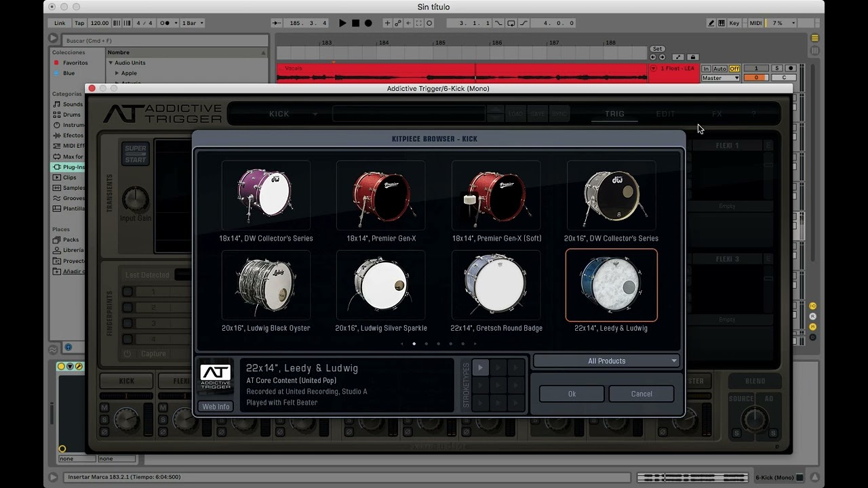Viewport: 868px width, 488px height.
Task: Select the Ludwig Black Oyster kick drum
Action: coord(266,285)
